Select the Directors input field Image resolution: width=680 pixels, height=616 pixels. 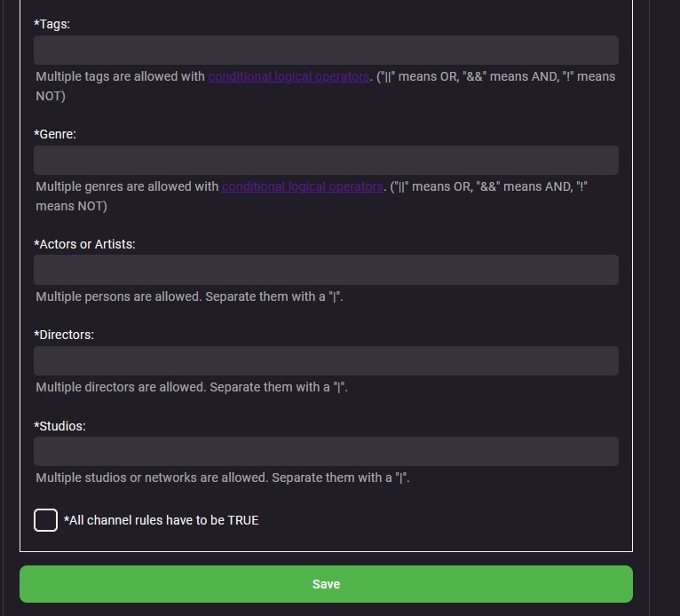[x=326, y=361]
